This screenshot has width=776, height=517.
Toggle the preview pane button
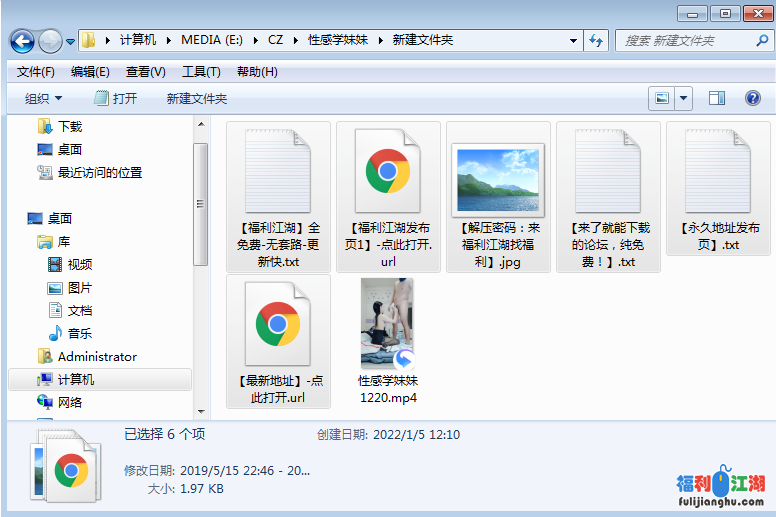pos(716,98)
